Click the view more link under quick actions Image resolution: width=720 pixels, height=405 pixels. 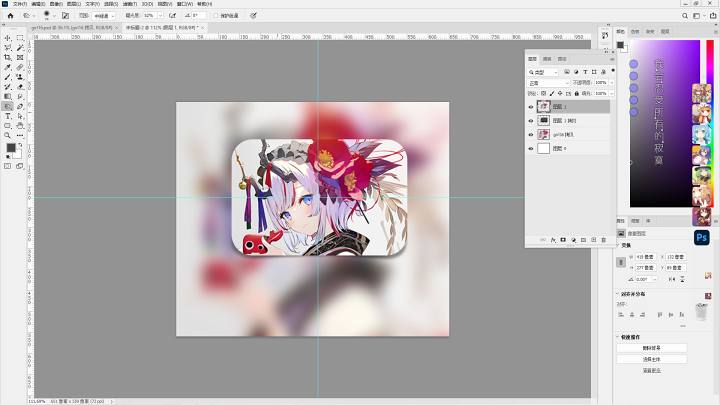(652, 370)
